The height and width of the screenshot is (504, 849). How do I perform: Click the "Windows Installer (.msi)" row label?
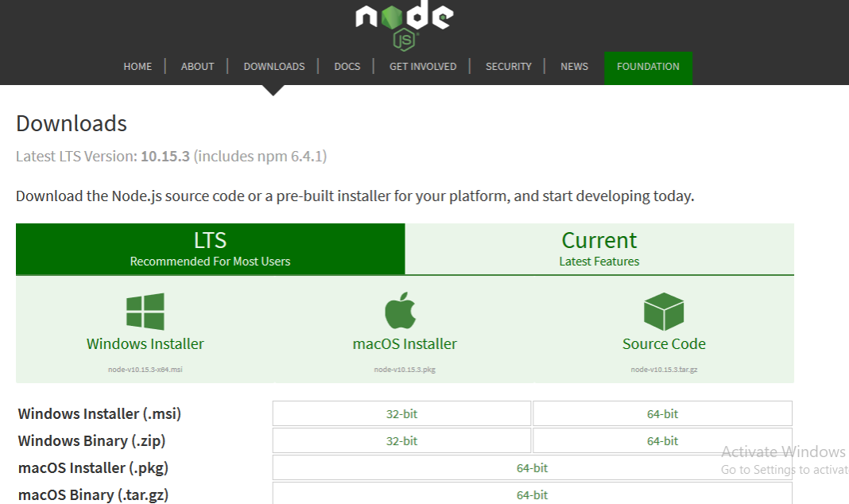(99, 413)
